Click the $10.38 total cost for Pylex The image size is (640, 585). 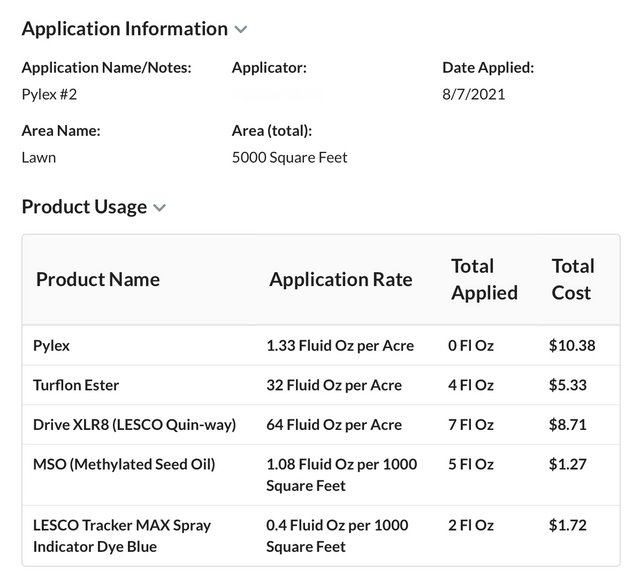click(x=572, y=345)
